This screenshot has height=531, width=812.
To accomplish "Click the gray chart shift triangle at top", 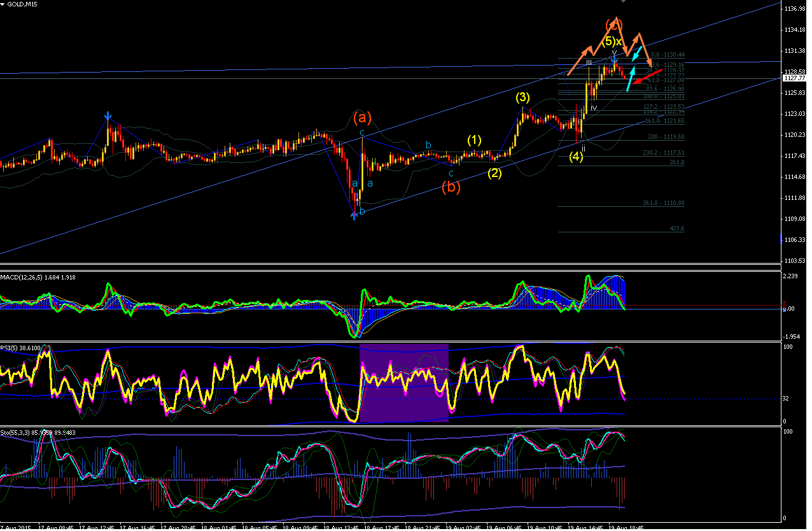I will click(x=622, y=1).
